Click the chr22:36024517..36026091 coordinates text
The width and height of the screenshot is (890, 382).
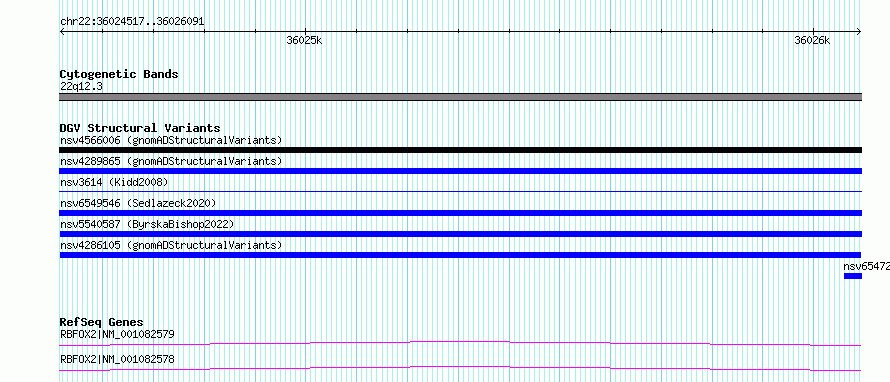coord(132,22)
